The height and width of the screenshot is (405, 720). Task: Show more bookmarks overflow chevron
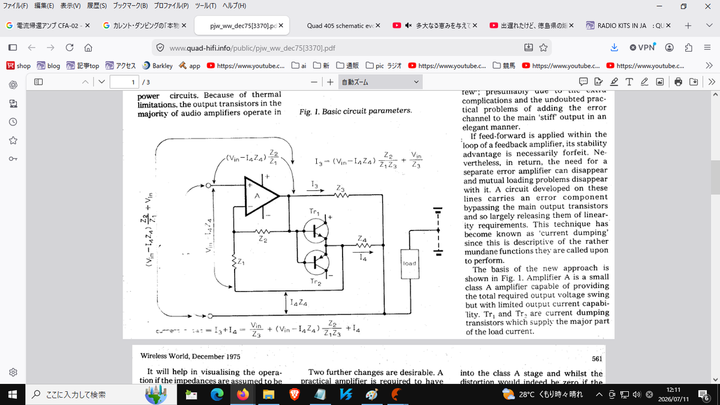709,66
